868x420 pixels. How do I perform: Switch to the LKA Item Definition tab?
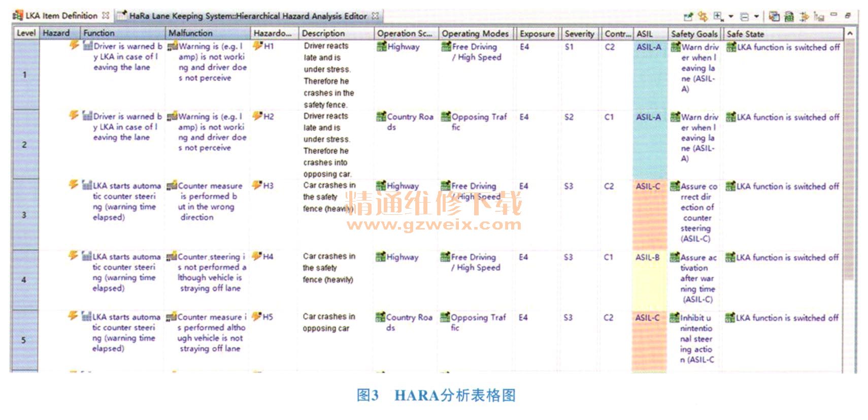point(61,16)
